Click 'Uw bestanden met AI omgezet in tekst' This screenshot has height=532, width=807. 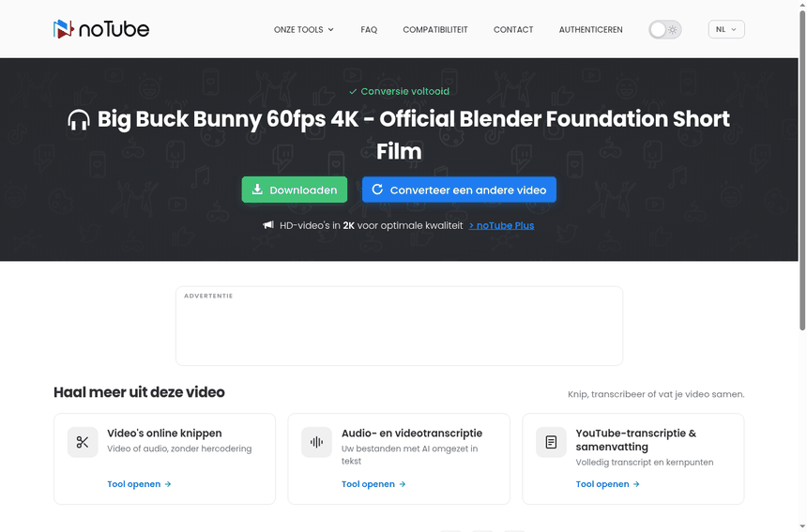click(x=410, y=455)
